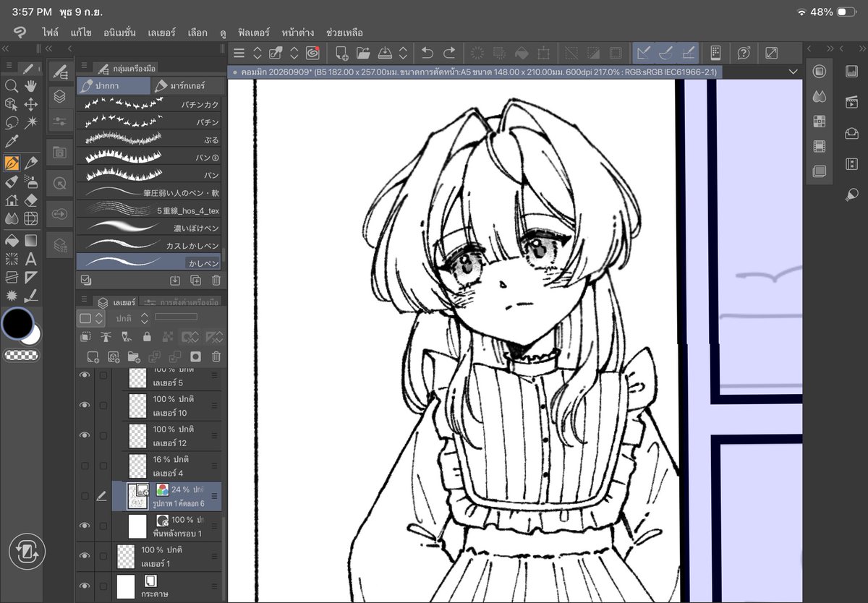Switch to the มาร์กเกอร์ tab

pos(188,86)
